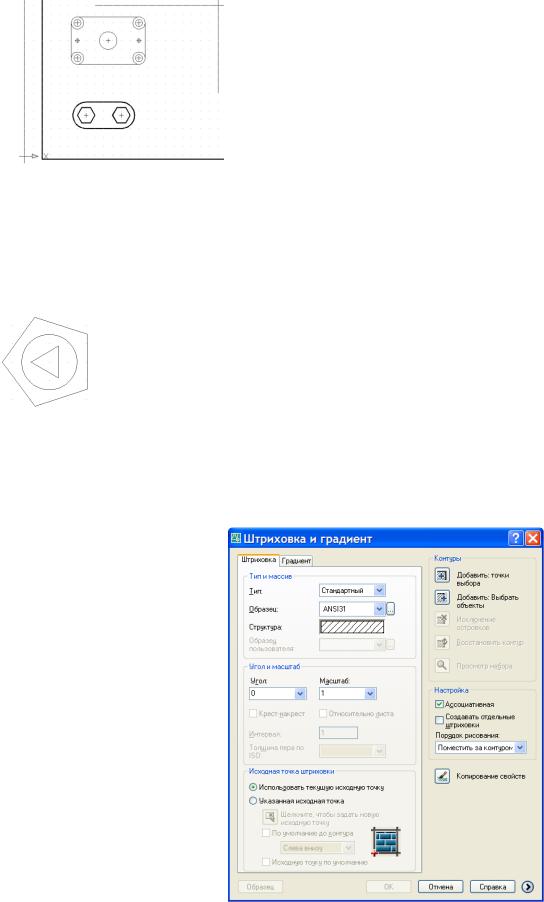Click the Образец button at dialog bottom
This screenshot has height=902, width=544.
260,886
